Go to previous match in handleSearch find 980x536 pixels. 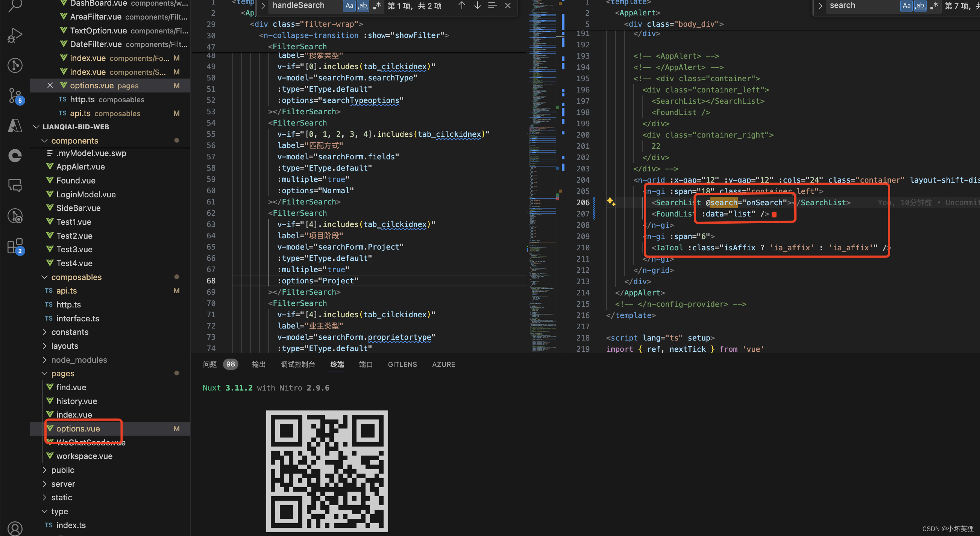coord(461,5)
